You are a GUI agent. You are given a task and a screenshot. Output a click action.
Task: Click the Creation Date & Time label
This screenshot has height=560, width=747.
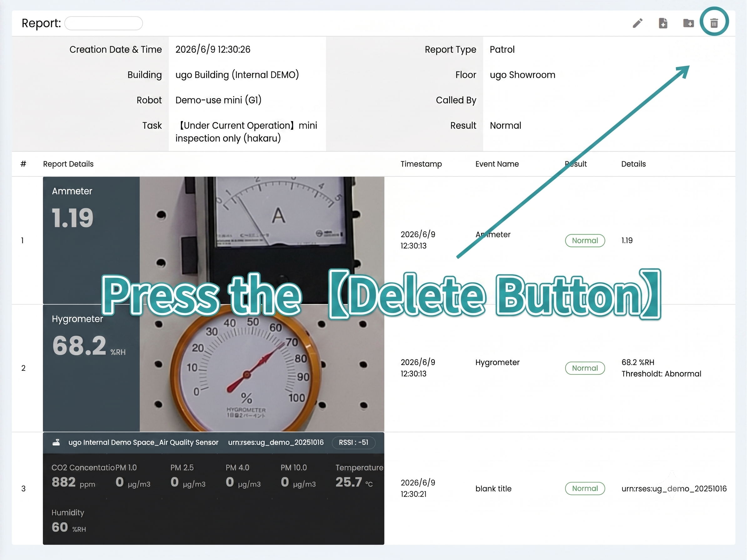click(116, 49)
